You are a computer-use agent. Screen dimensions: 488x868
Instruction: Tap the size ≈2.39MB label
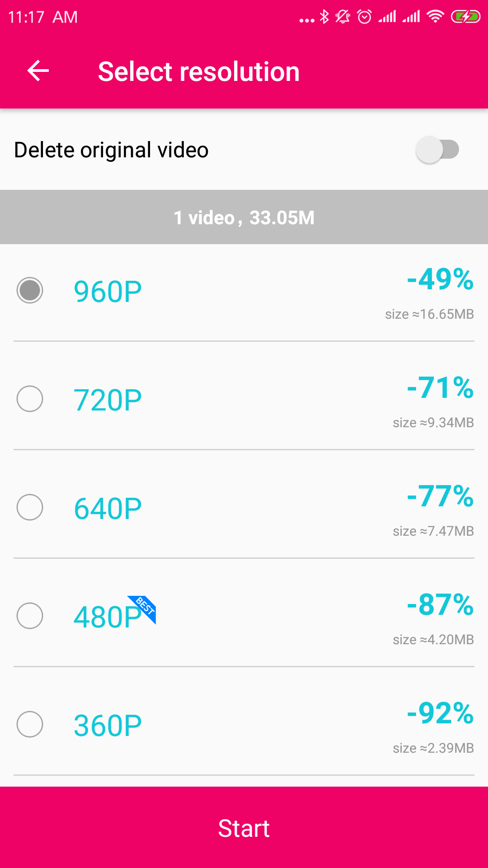pos(433,748)
